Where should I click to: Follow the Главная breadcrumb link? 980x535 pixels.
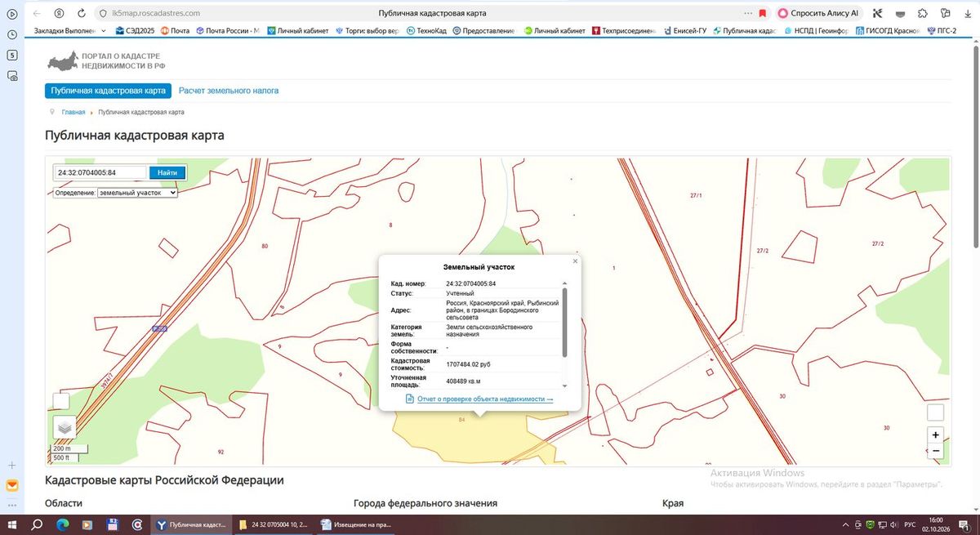[x=73, y=112]
